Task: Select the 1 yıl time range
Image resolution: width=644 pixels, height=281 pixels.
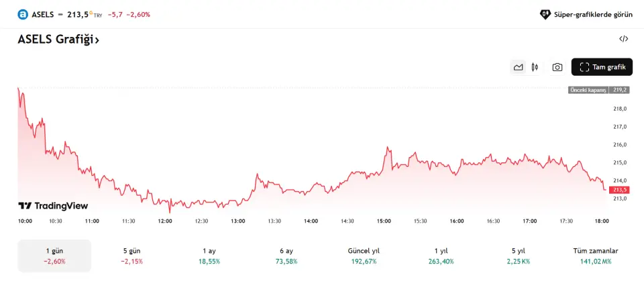Action: [440, 256]
